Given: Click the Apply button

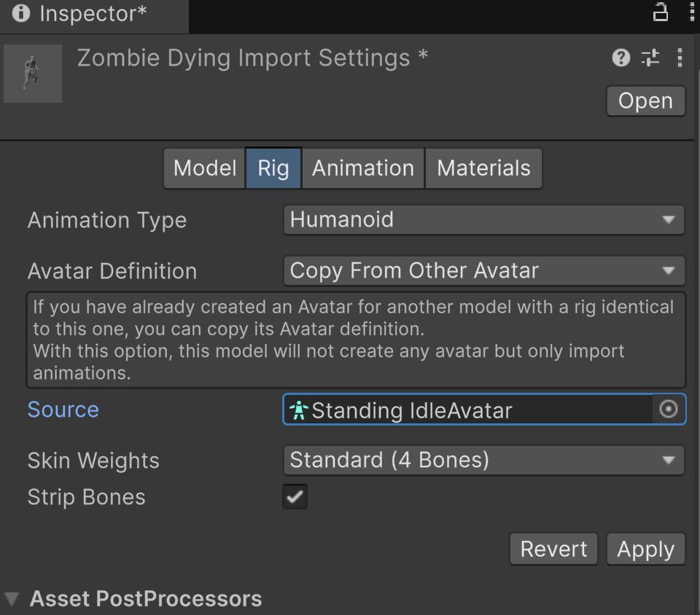Looking at the screenshot, I should pyautogui.click(x=645, y=549).
